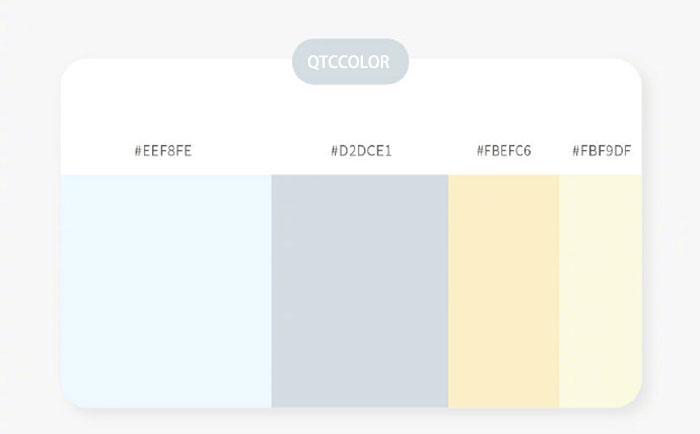The image size is (700, 434).
Task: Select the light blue #EEF8FE swatch
Action: point(166,290)
